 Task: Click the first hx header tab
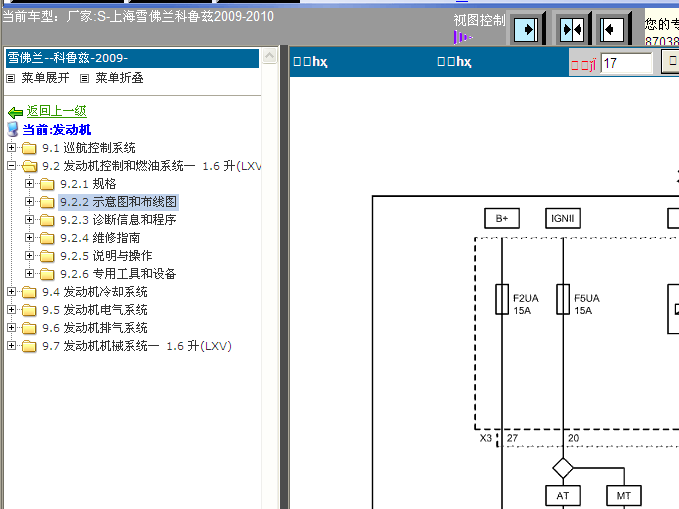(x=310, y=62)
